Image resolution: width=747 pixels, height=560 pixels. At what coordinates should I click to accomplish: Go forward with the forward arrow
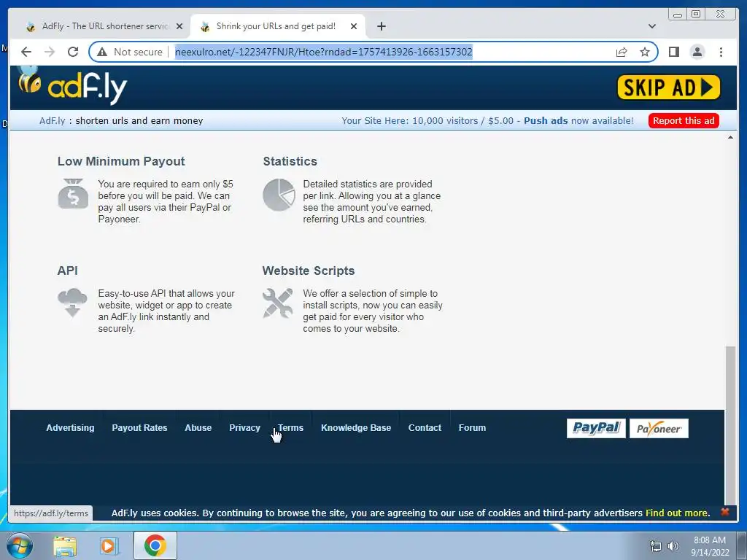(50, 52)
